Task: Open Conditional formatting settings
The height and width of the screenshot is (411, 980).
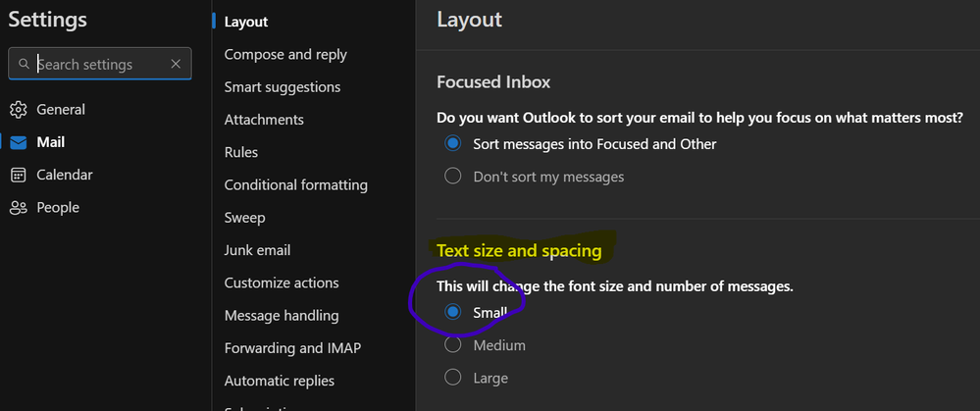Action: point(295,184)
